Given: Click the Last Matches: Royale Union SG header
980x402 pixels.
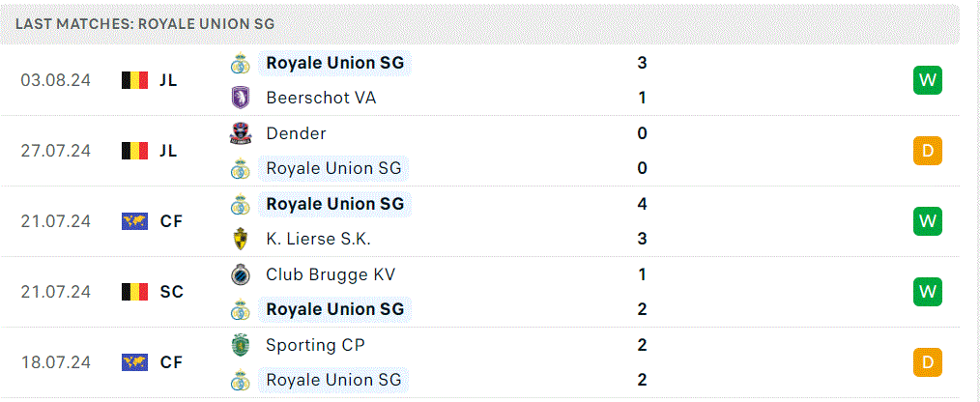Looking at the screenshot, I should [145, 24].
